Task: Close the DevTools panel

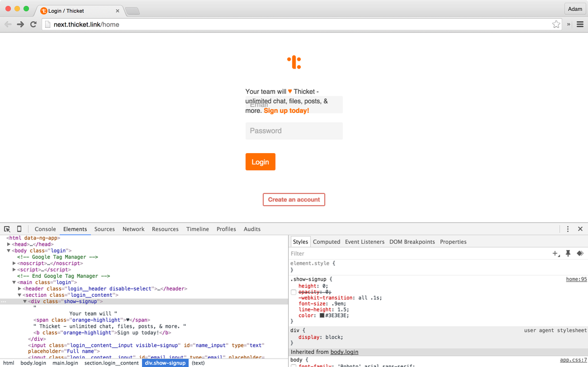Action: 580,229
